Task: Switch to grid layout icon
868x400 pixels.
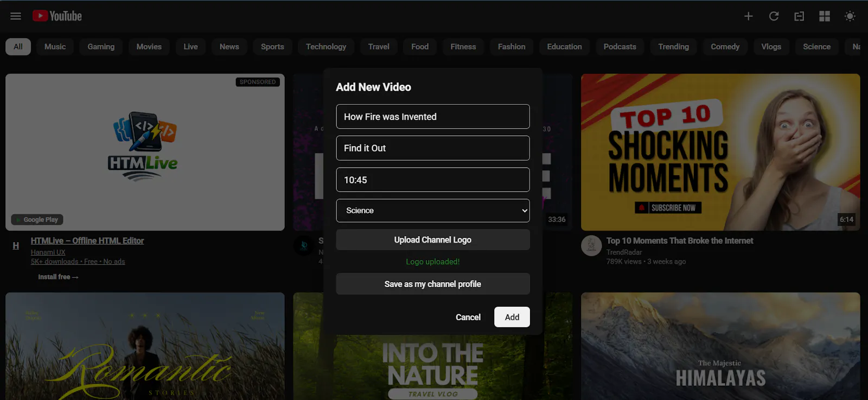Action: [x=825, y=16]
